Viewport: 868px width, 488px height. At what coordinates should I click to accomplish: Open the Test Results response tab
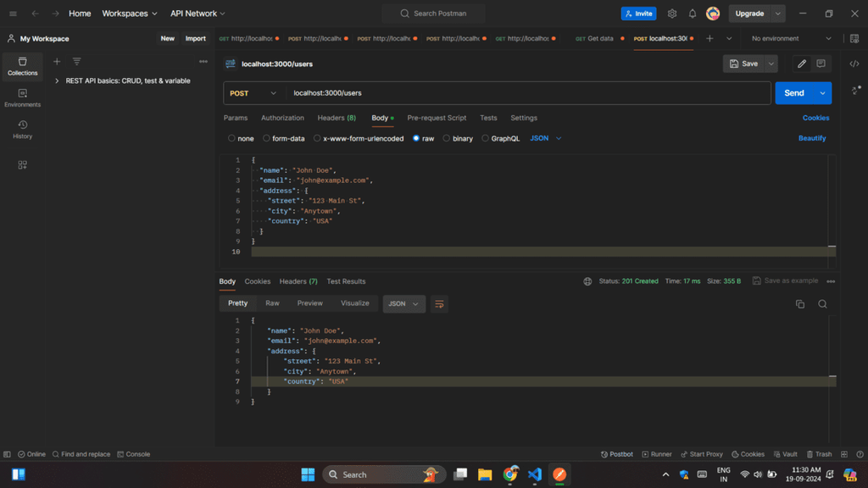tap(346, 281)
